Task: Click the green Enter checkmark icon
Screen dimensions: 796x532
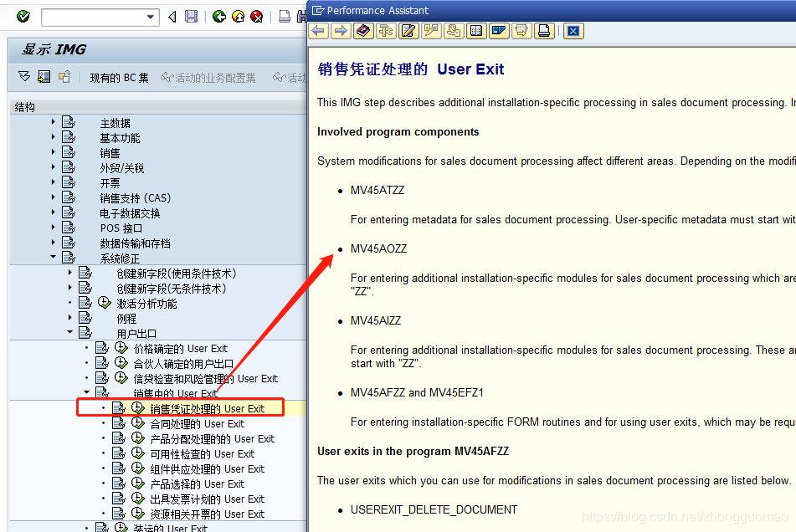Action: pyautogui.click(x=23, y=14)
